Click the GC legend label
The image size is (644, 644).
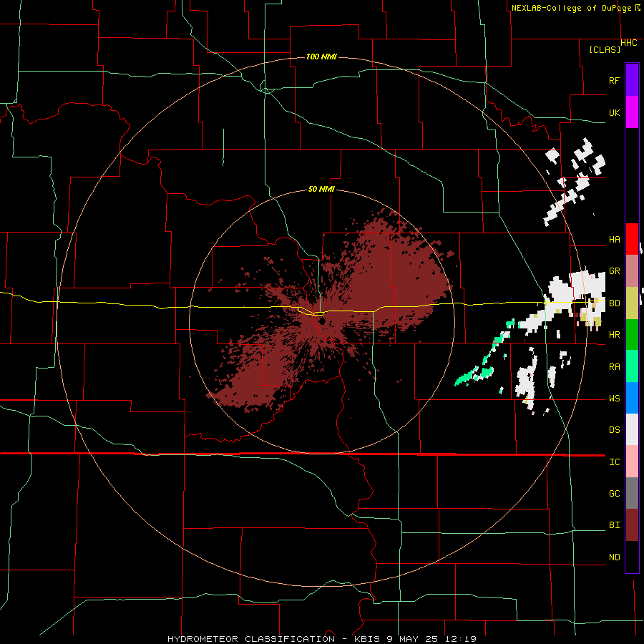click(x=614, y=494)
